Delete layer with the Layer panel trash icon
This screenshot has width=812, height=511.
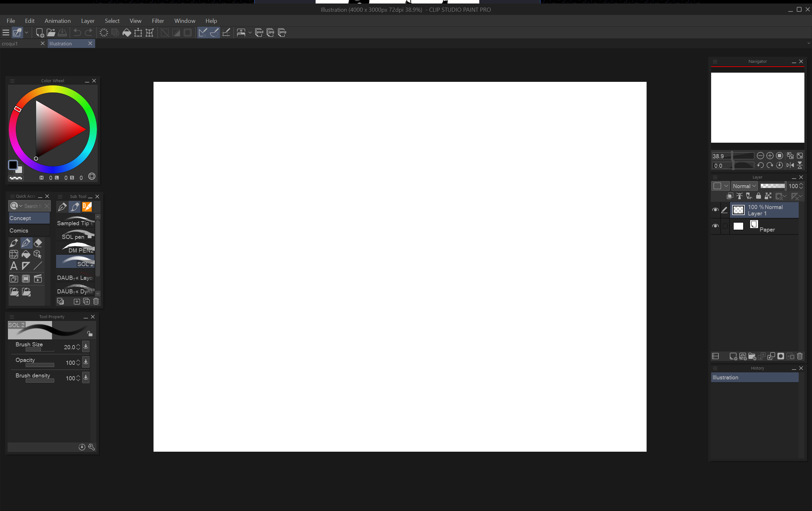(x=800, y=356)
